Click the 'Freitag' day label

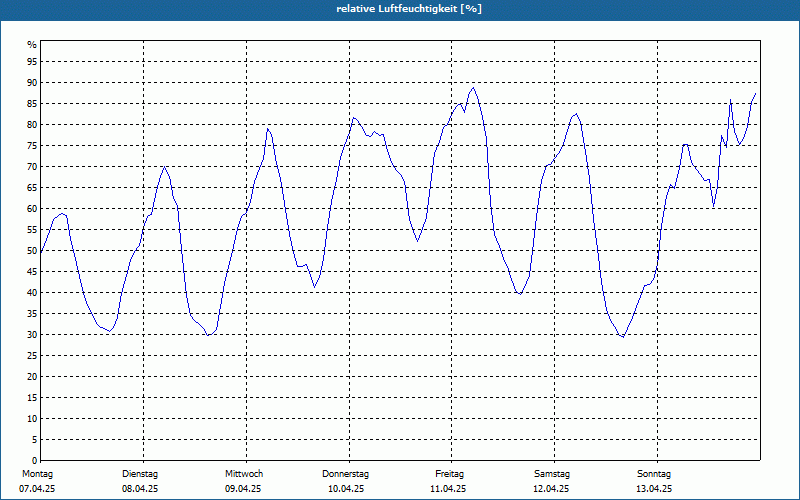[x=449, y=474]
